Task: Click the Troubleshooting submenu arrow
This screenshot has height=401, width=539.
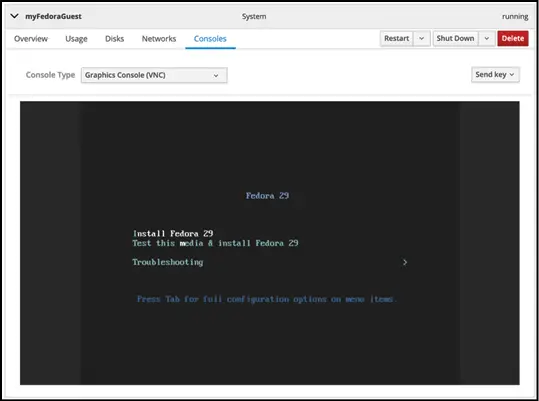Action: click(x=405, y=262)
